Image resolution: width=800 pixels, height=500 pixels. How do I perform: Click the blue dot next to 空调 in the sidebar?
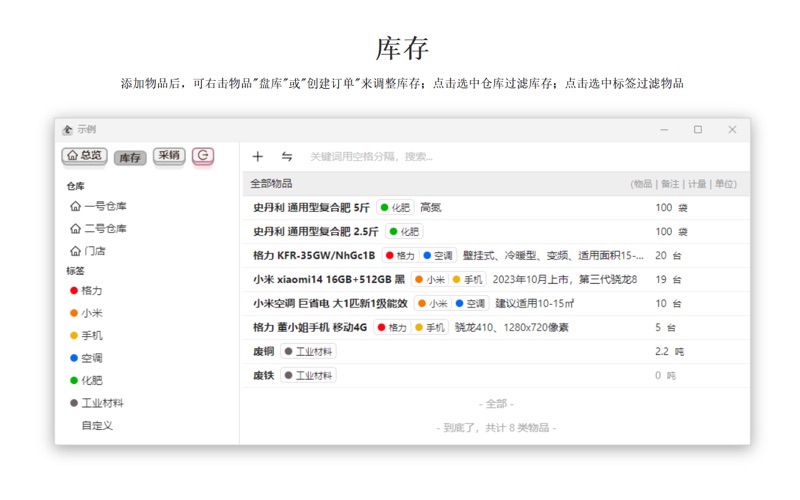click(74, 358)
